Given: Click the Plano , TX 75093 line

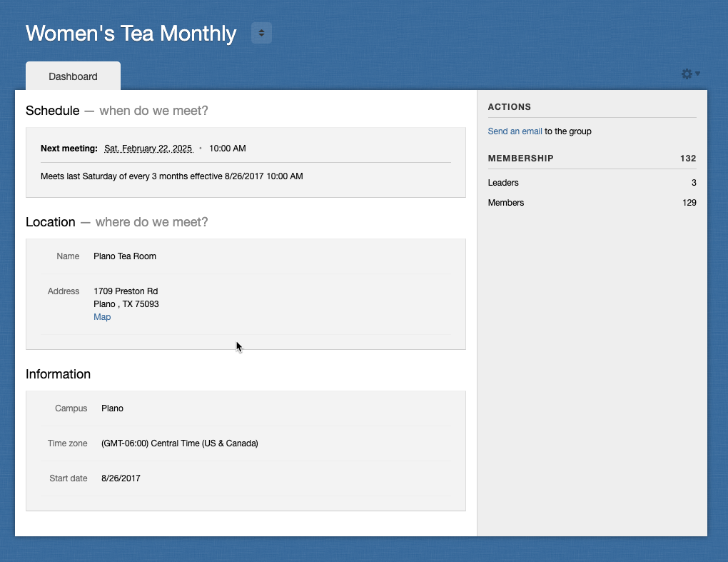Looking at the screenshot, I should tap(126, 304).
